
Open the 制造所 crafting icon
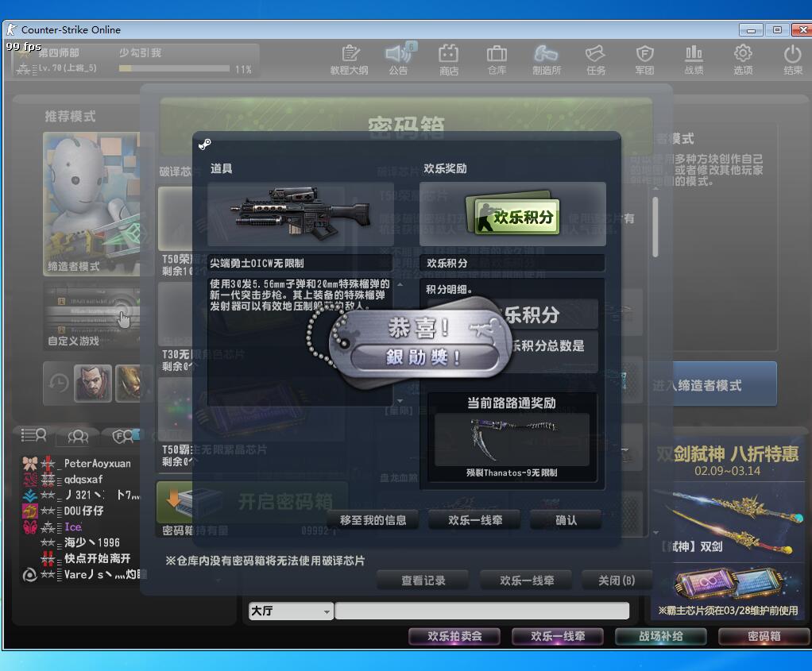tap(547, 60)
